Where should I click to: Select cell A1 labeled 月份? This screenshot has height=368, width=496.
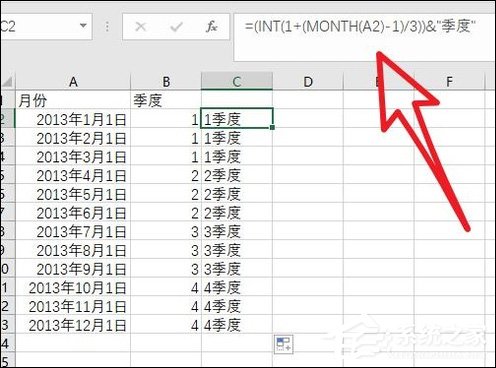pos(73,100)
